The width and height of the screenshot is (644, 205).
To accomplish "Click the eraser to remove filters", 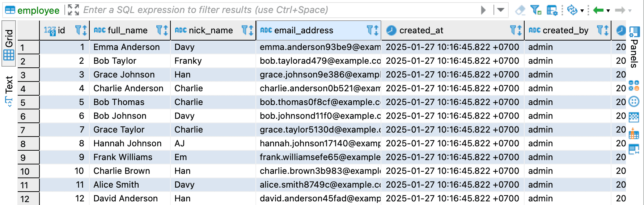I will [520, 10].
